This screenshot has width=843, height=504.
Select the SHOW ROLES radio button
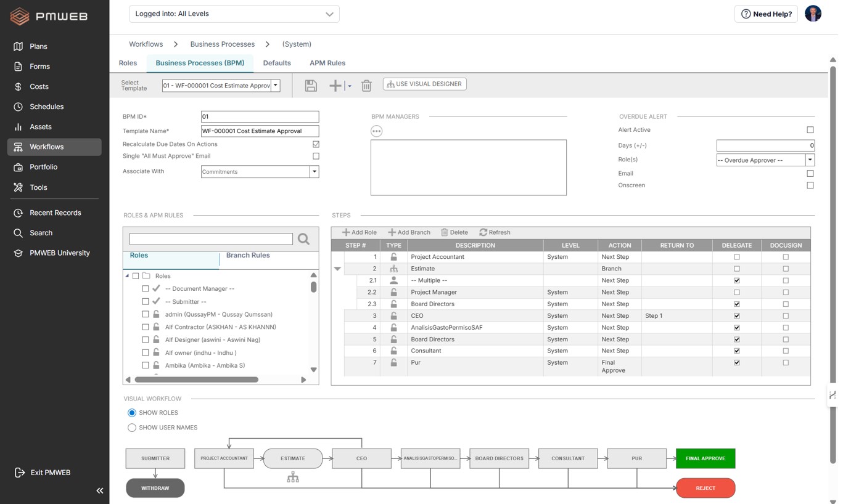point(132,413)
